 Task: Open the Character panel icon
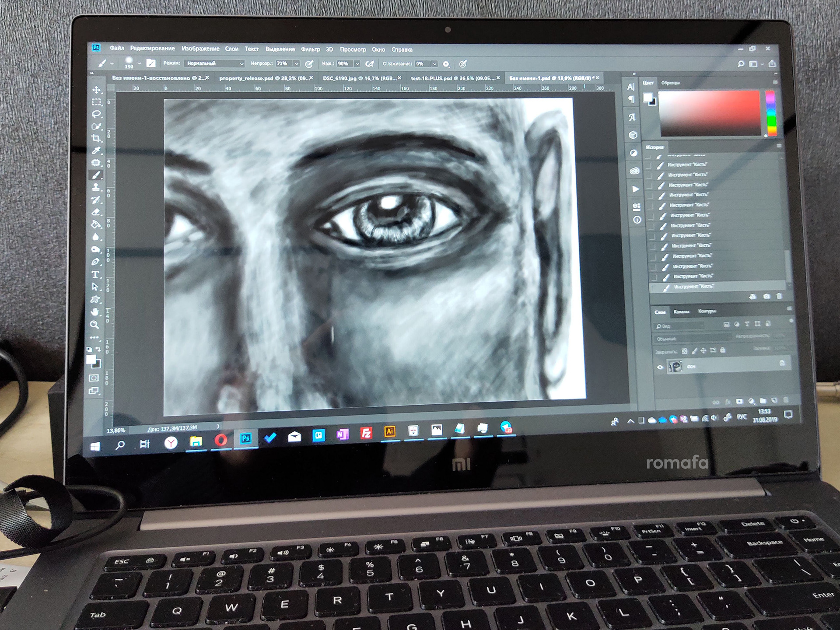click(630, 87)
